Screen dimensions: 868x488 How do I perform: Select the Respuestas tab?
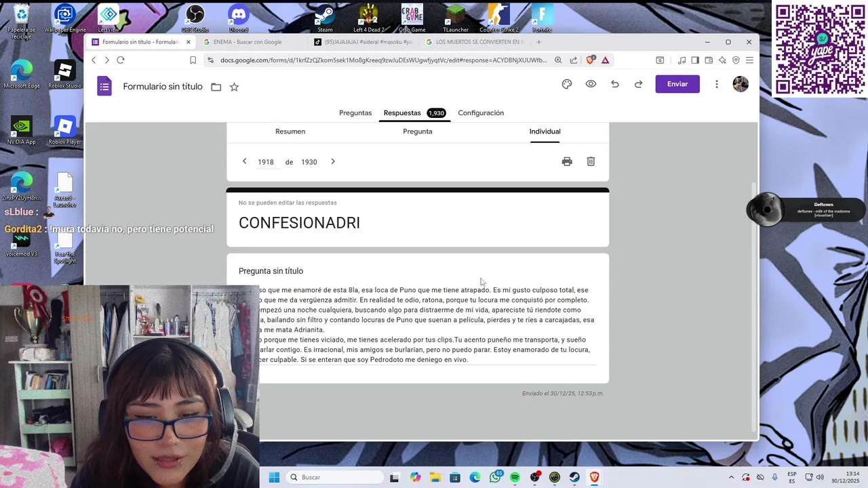[414, 113]
